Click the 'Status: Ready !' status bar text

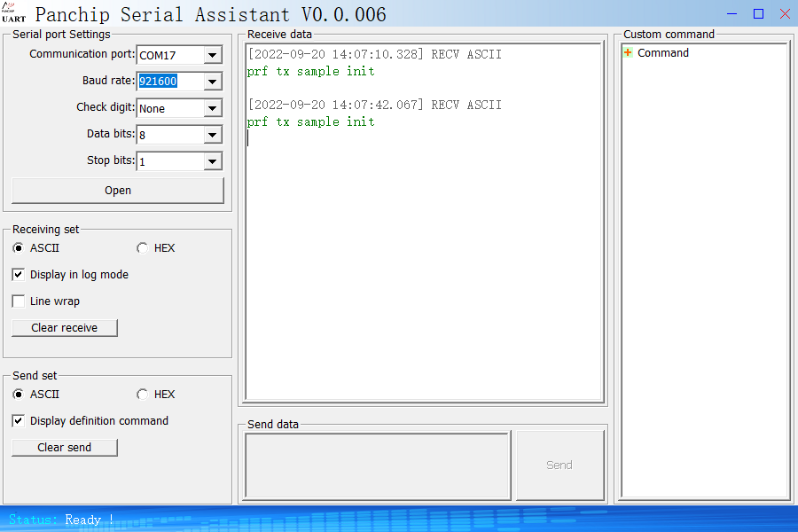coord(61,520)
